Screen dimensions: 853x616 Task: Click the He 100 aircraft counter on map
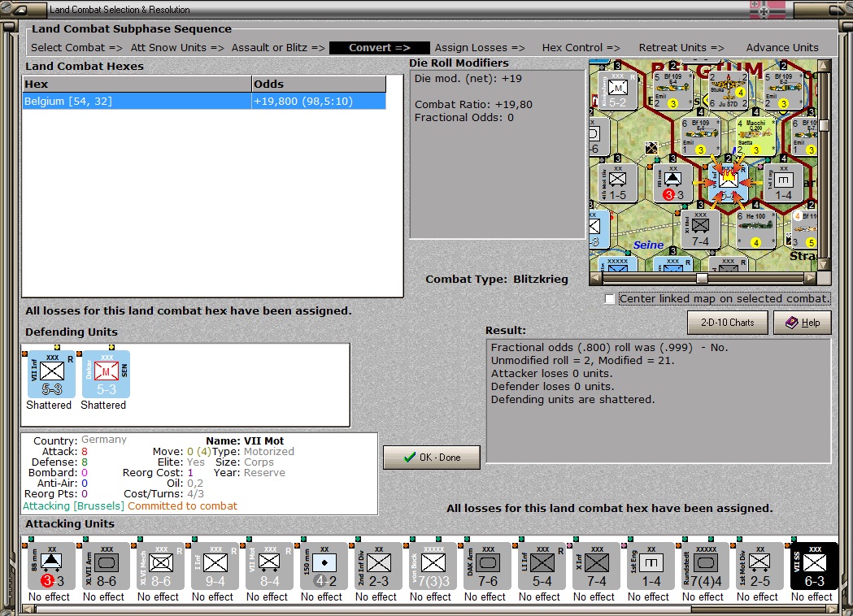pyautogui.click(x=755, y=228)
